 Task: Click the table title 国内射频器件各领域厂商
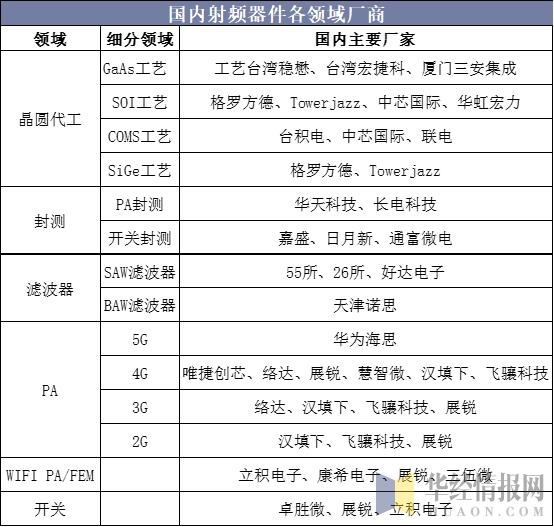[x=276, y=14]
